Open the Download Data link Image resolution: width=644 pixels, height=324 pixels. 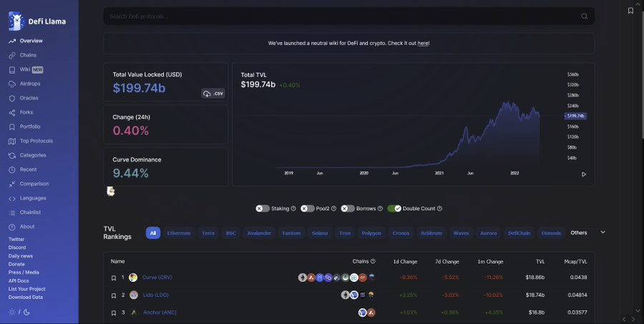(26, 298)
